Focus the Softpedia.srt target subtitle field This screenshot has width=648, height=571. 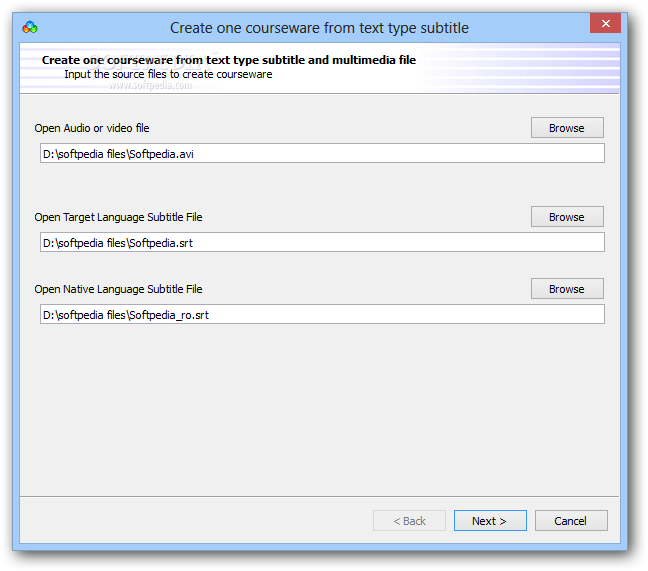(x=322, y=242)
